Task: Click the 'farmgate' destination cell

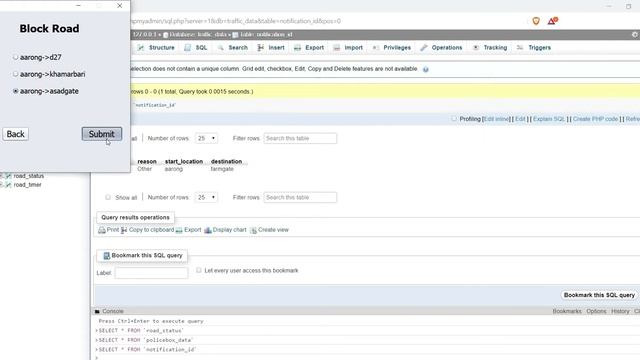Action: [x=222, y=169]
